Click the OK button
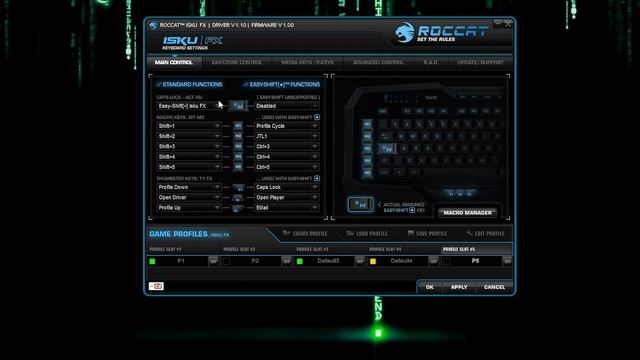The width and height of the screenshot is (640, 360). 430,287
